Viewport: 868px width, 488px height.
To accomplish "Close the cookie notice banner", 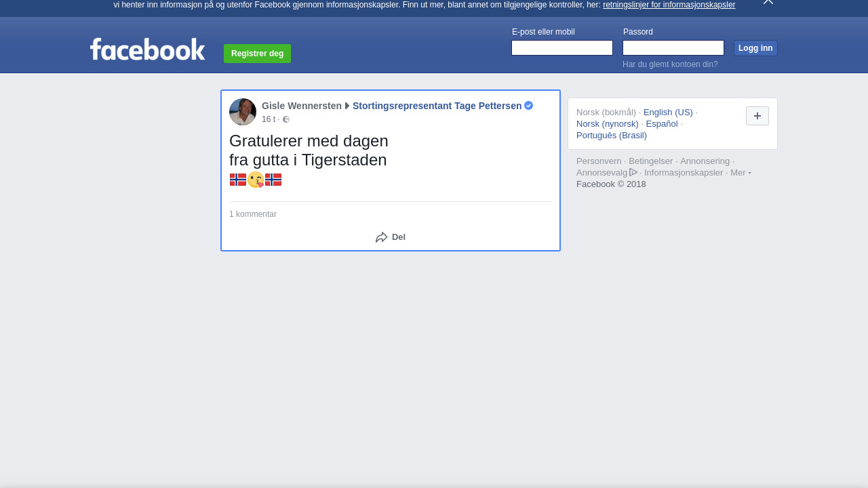I will pos(768,2).
